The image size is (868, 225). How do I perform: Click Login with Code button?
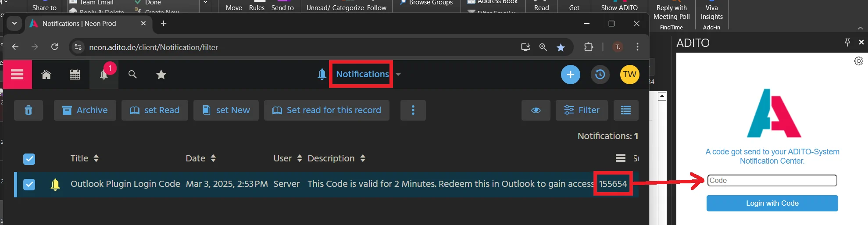point(772,203)
